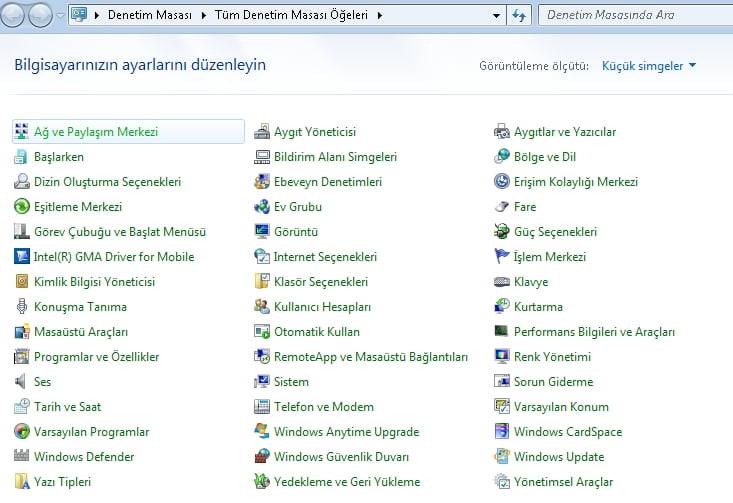This screenshot has width=733, height=503.
Task: Open the Renk Yönetimi icon
Action: [x=502, y=356]
